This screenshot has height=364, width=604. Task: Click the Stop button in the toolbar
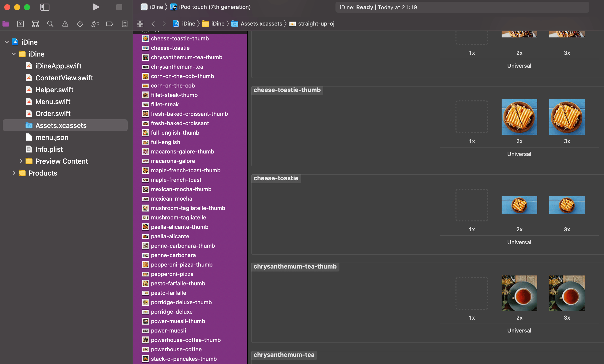point(119,7)
